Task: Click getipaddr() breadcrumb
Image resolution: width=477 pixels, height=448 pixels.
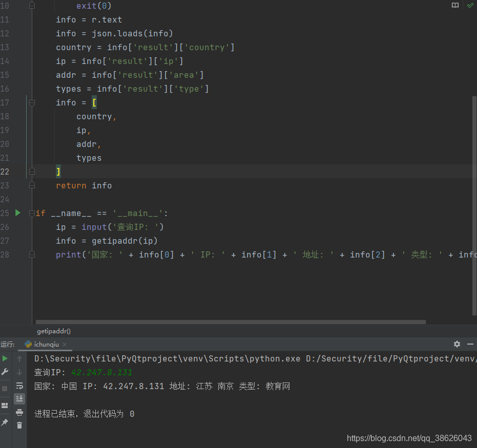Action: (54, 331)
